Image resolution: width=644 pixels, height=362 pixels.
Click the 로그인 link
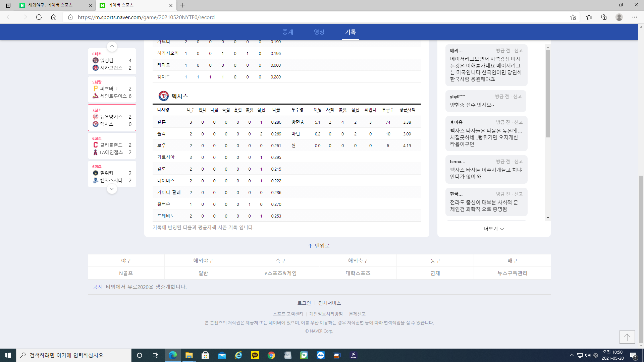pos(304,303)
